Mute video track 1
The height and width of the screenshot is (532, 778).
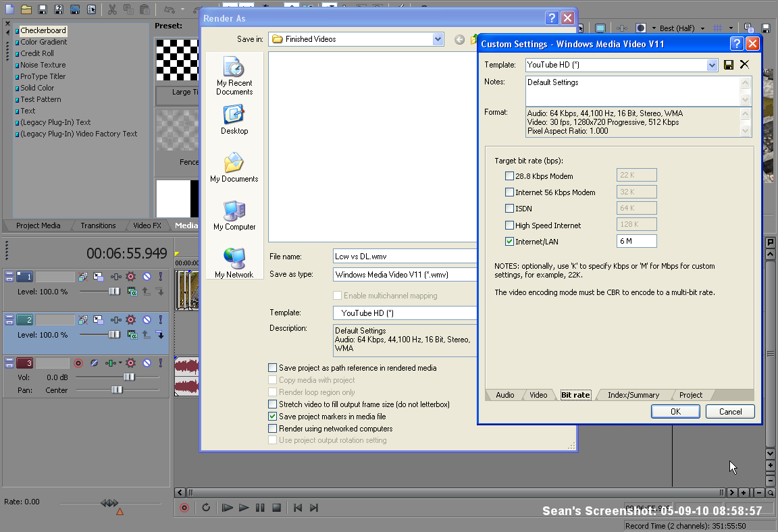[147, 277]
